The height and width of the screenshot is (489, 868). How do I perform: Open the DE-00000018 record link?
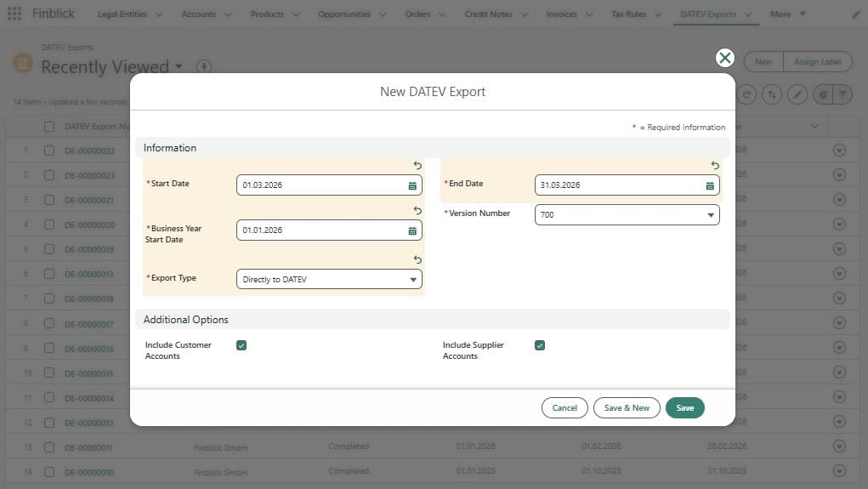89,299
